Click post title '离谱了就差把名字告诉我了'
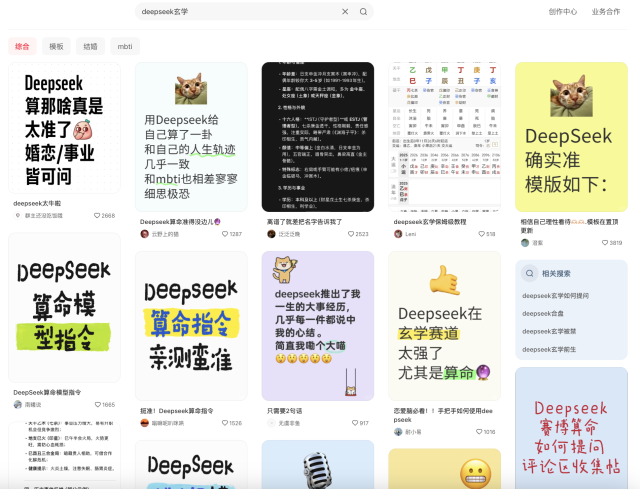Image resolution: width=640 pixels, height=489 pixels. click(304, 222)
